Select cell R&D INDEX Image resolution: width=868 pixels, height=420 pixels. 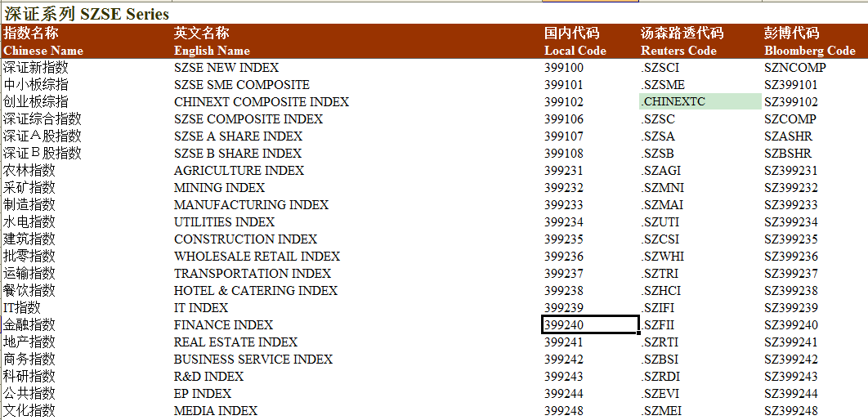coord(208,377)
